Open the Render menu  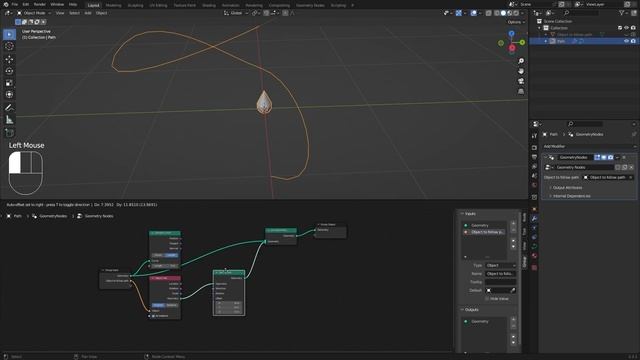coord(40,4)
